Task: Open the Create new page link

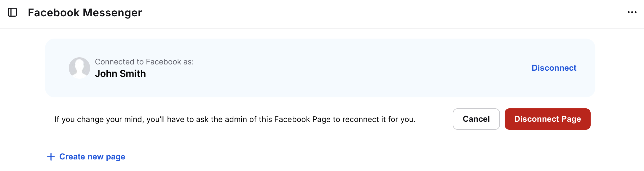Action: 92,157
